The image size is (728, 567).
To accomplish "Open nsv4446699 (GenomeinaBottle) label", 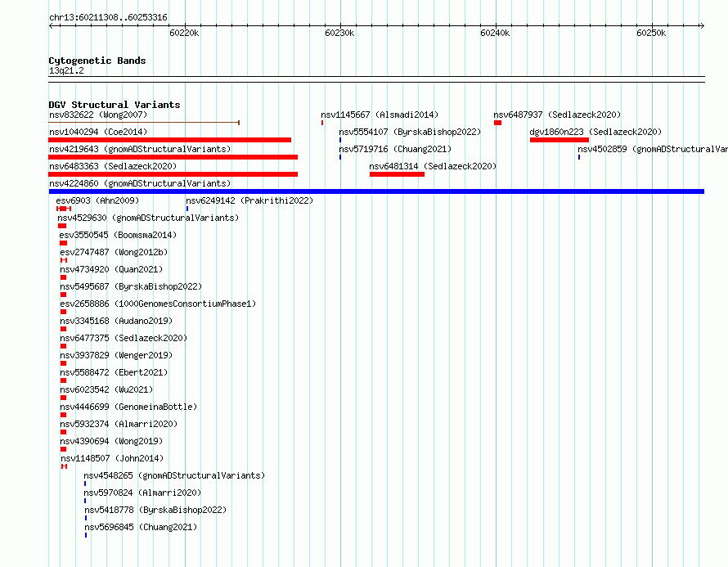I will click(x=128, y=407).
